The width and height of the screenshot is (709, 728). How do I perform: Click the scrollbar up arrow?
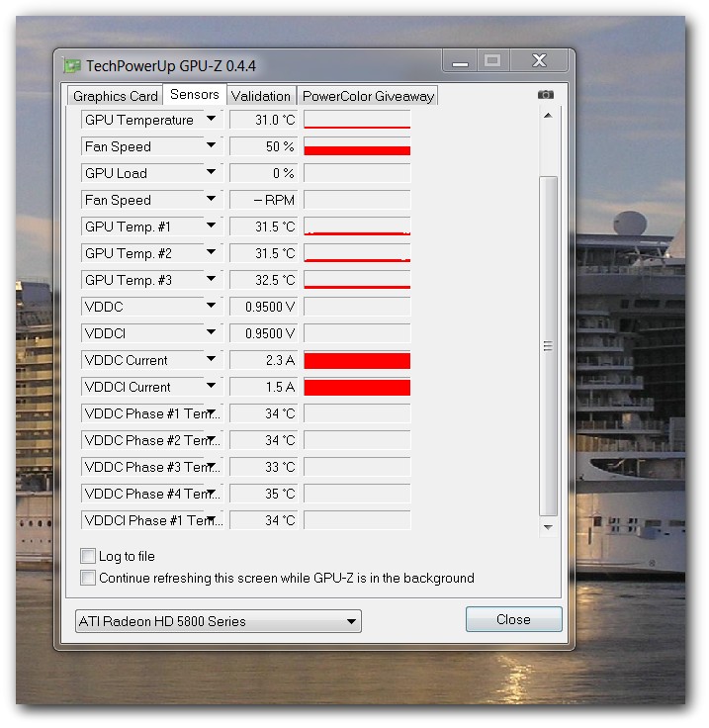tap(548, 116)
